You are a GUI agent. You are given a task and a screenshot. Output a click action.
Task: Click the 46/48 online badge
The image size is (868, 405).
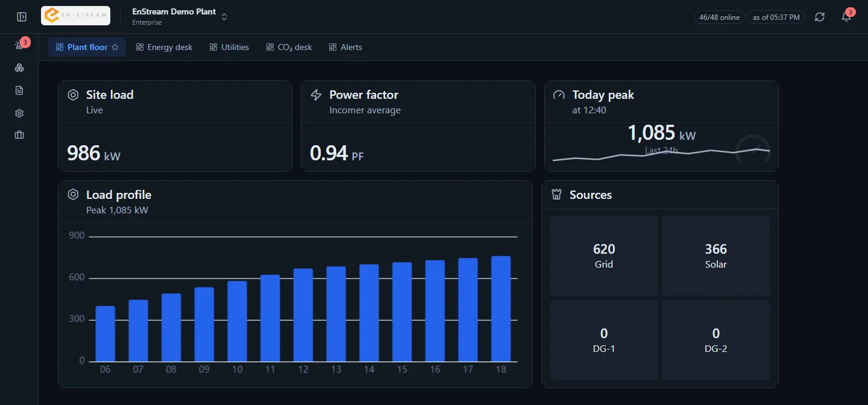point(719,17)
